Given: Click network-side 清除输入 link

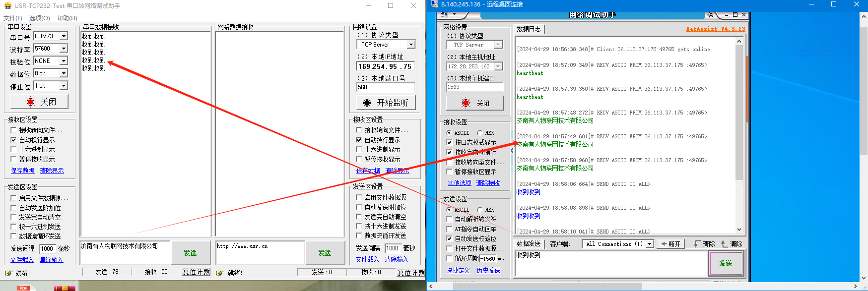Looking at the screenshot, I should 397,259.
